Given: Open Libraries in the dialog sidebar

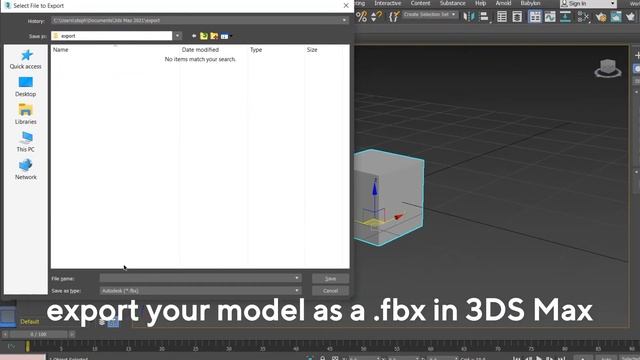Looking at the screenshot, I should [26, 114].
